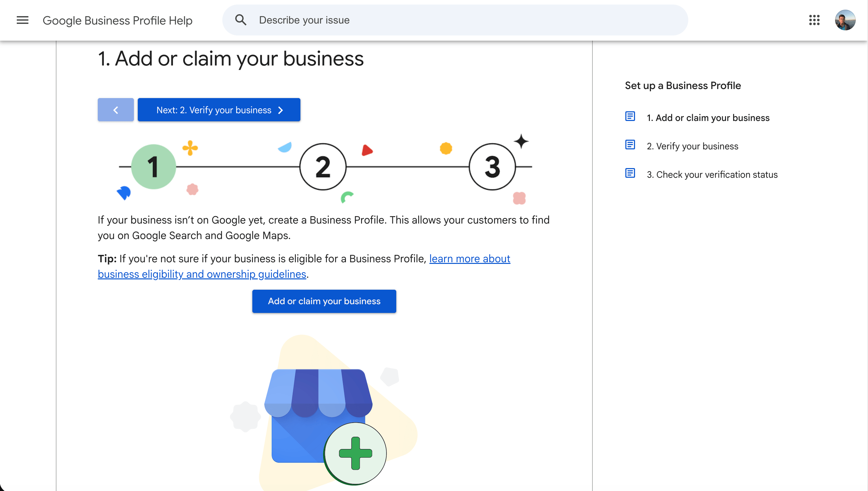
Task: Focus the Describe your issue search field
Action: point(455,20)
